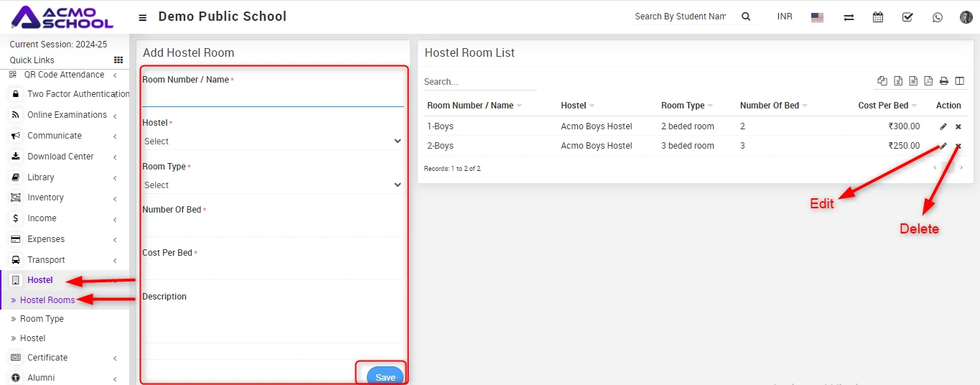980x385 pixels.
Task: Export the hostel room list as PDF
Action: click(928, 81)
